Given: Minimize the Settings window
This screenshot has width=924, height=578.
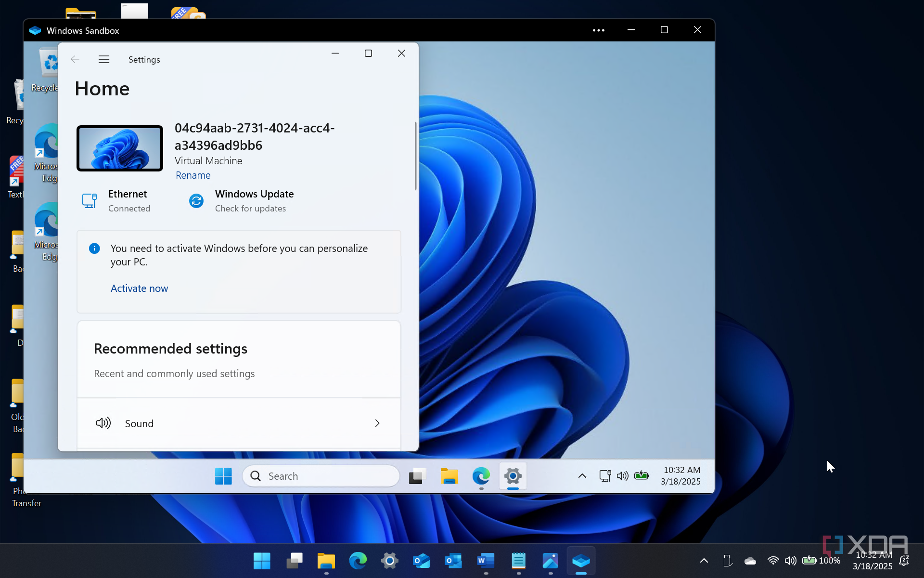Looking at the screenshot, I should 335,53.
